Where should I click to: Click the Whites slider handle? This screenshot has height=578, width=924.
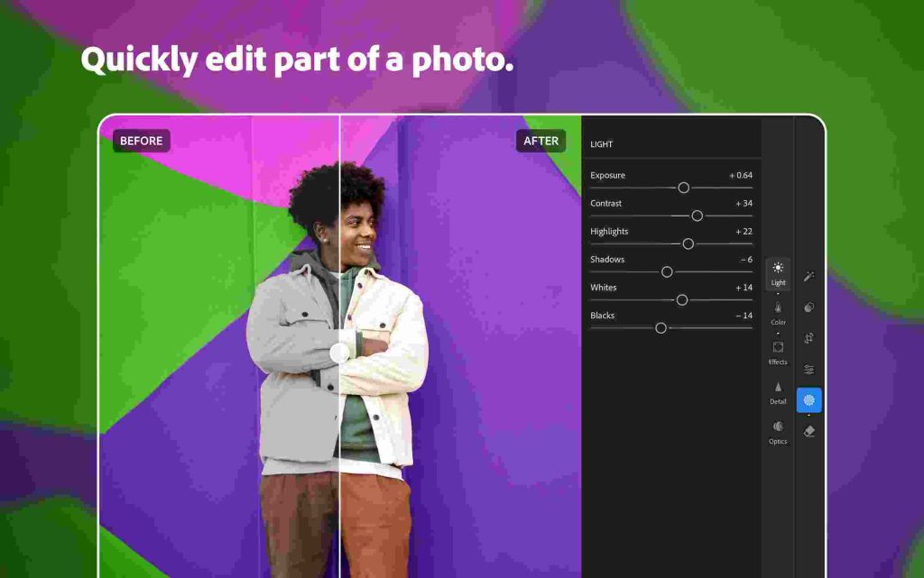(682, 300)
